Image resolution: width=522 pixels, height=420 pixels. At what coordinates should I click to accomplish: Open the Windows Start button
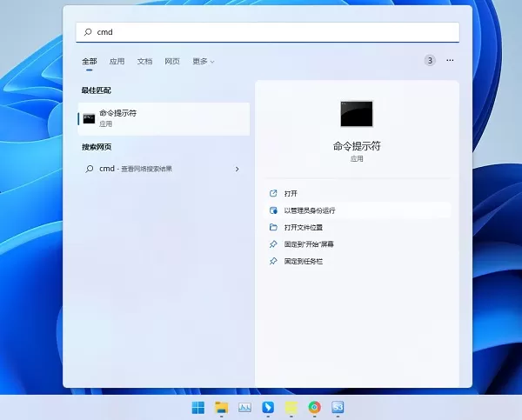click(198, 407)
